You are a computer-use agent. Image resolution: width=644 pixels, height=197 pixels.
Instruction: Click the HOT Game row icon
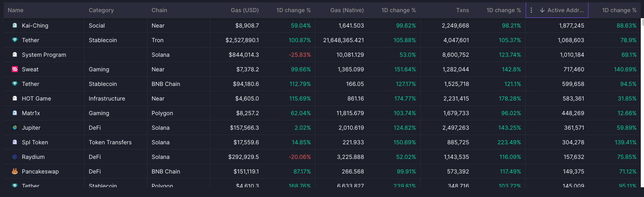click(15, 98)
